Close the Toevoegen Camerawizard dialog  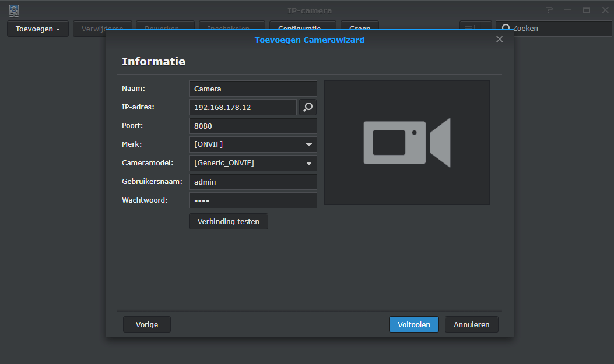coord(499,39)
